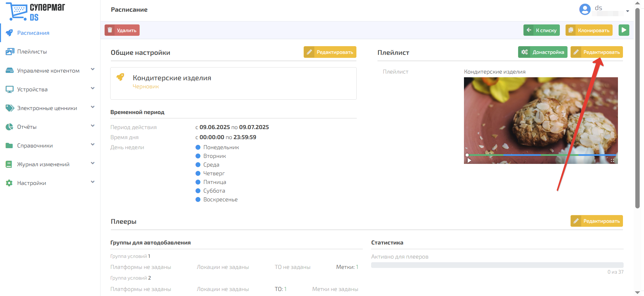
Task: Click the Среда day indicator
Action: click(x=198, y=165)
